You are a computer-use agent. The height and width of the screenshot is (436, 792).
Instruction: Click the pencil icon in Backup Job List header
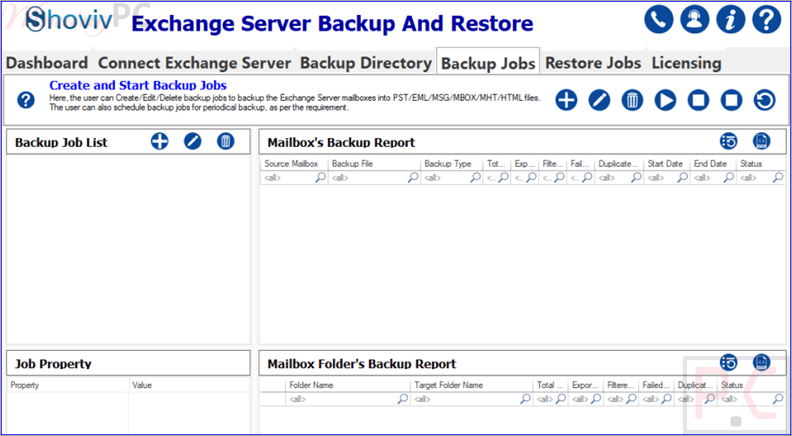click(192, 141)
